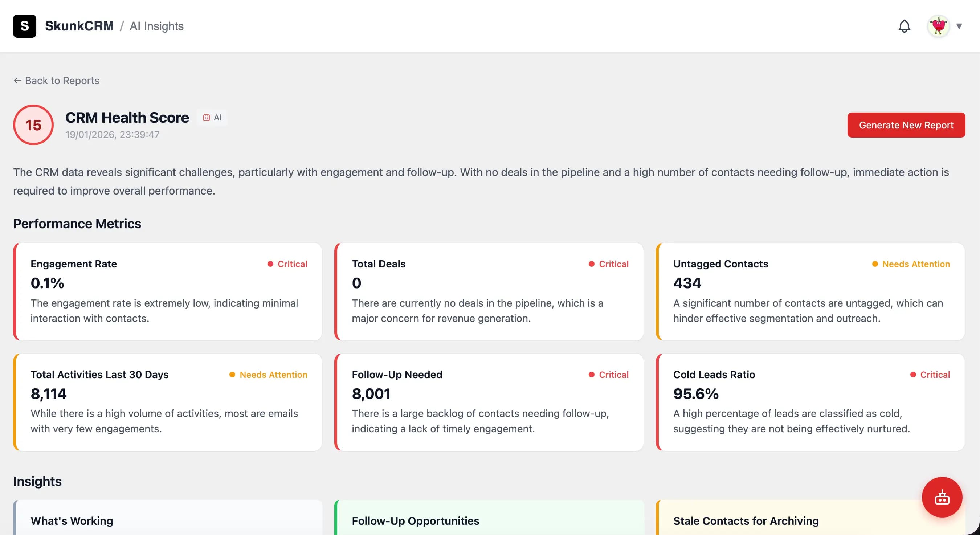Click the Critical indicator on Cold Leads Ratio

913,375
